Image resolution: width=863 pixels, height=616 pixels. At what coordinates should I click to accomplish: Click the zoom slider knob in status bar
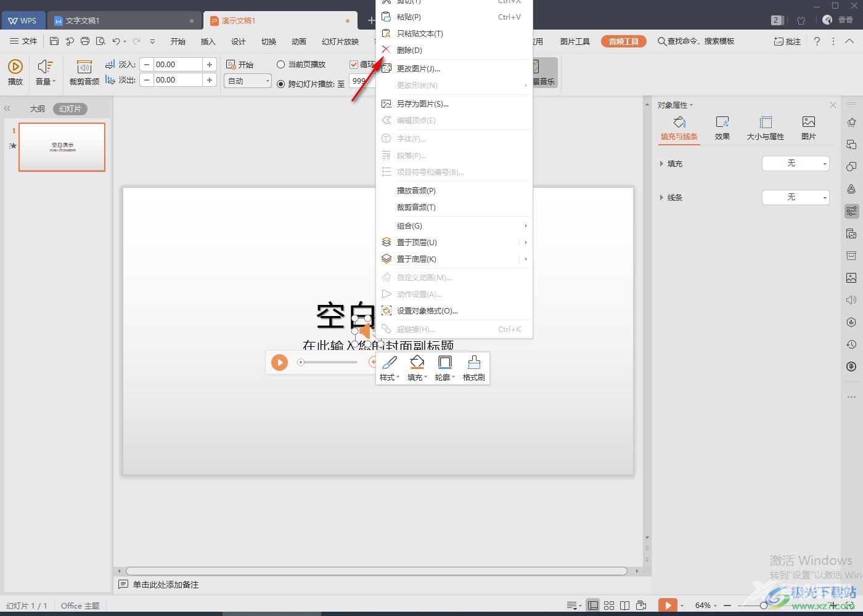click(x=763, y=606)
